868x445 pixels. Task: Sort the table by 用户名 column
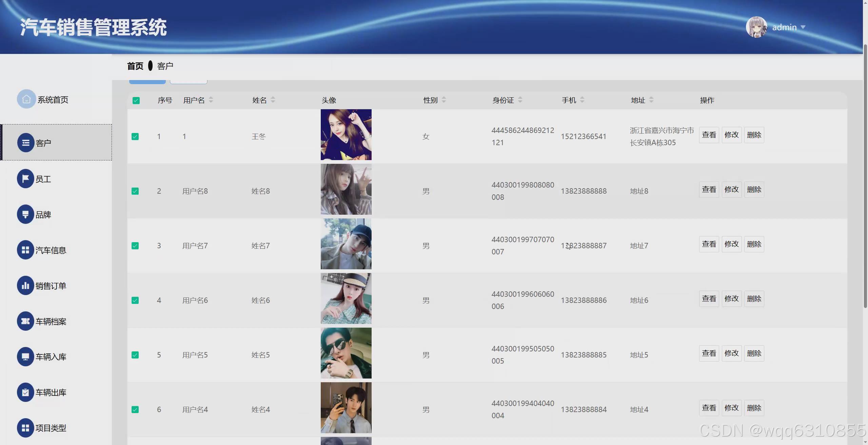tap(211, 100)
